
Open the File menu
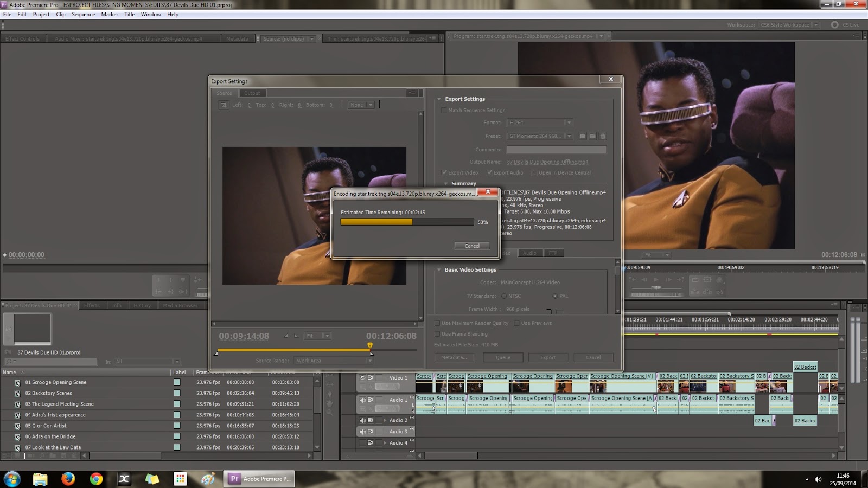click(7, 15)
